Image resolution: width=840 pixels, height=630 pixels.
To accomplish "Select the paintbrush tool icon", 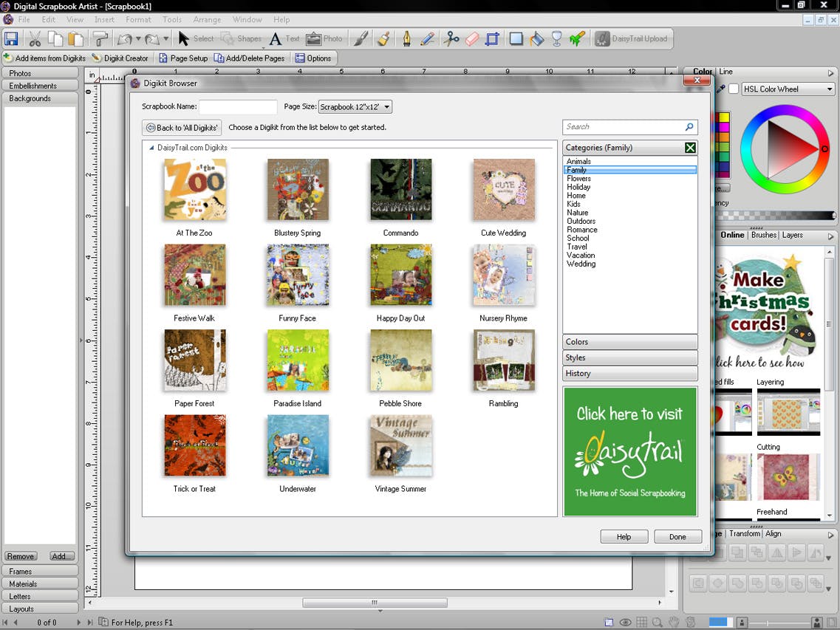I will [x=361, y=38].
